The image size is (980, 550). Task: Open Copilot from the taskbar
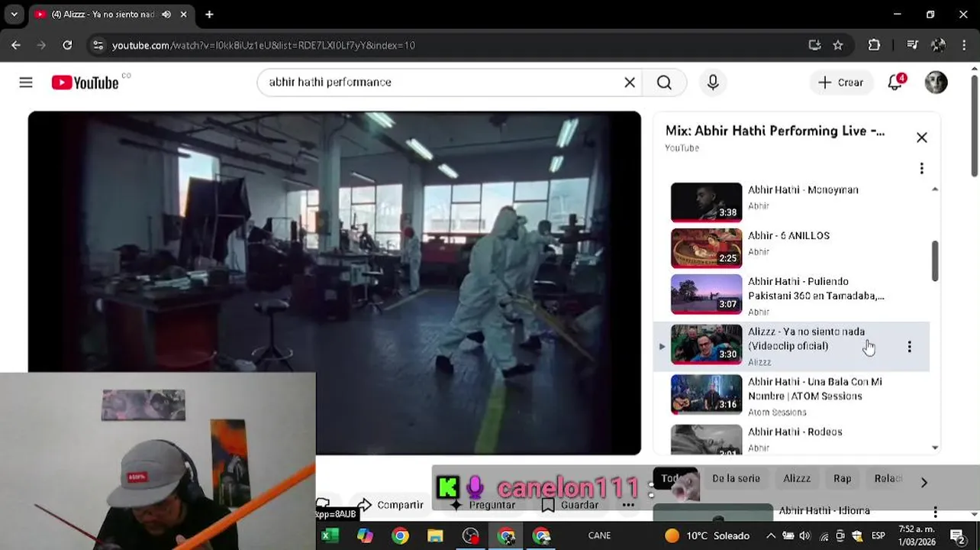click(x=365, y=536)
